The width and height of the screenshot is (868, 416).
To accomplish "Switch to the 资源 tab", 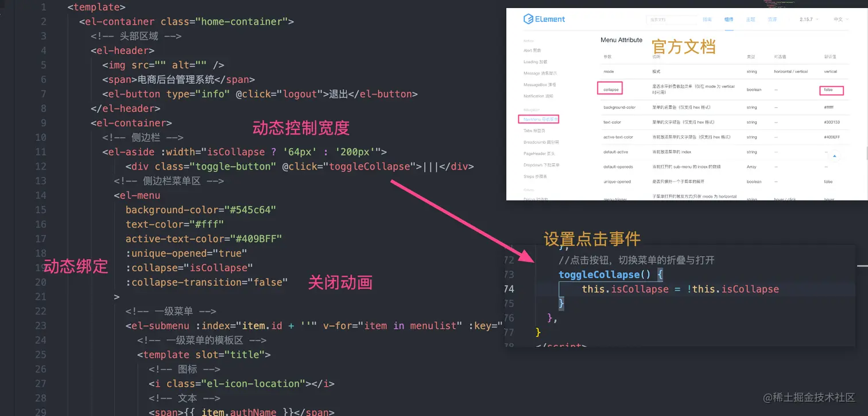I will pos(772,20).
